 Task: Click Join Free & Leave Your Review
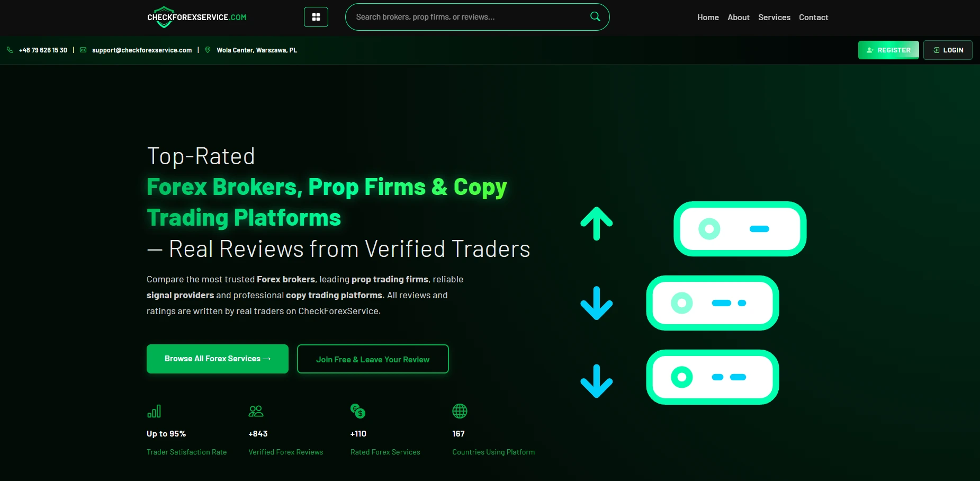point(373,359)
